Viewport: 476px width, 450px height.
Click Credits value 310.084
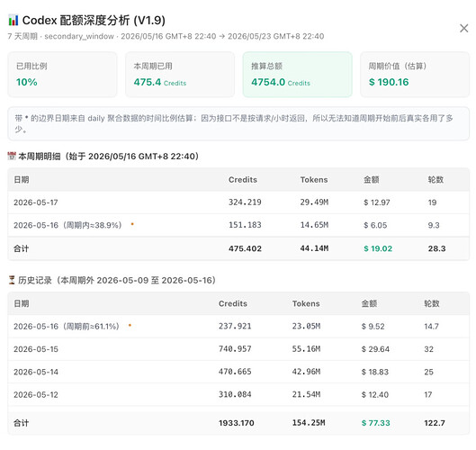coord(235,394)
